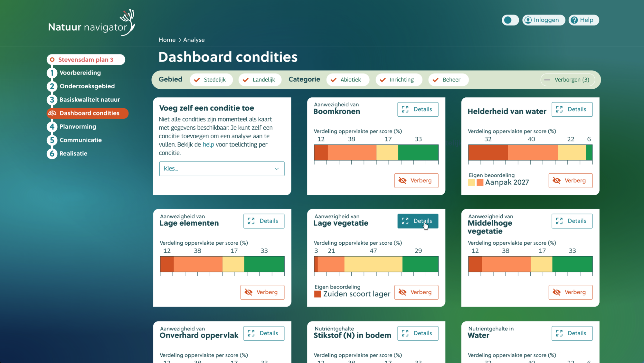
Task: Click the Dashboard condities page heading
Action: pos(228,57)
